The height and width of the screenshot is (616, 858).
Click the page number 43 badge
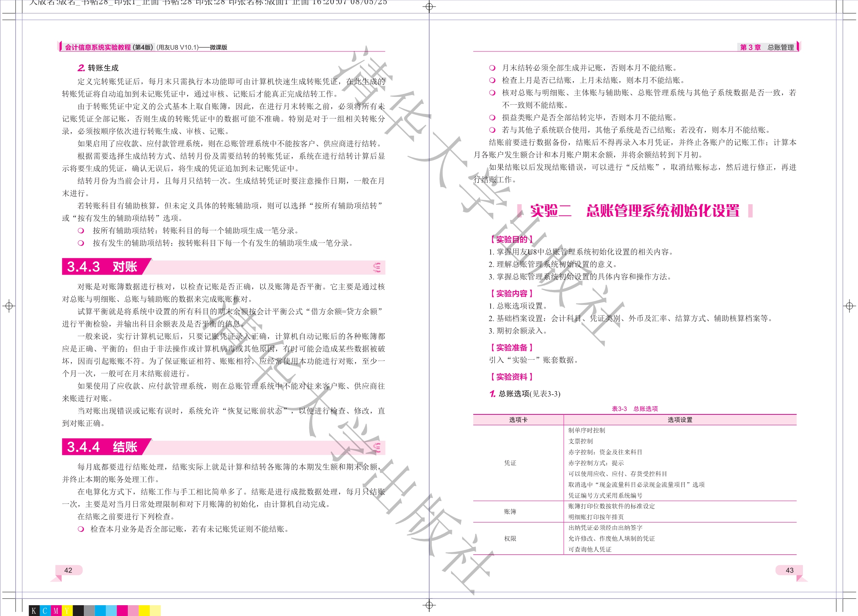click(789, 570)
